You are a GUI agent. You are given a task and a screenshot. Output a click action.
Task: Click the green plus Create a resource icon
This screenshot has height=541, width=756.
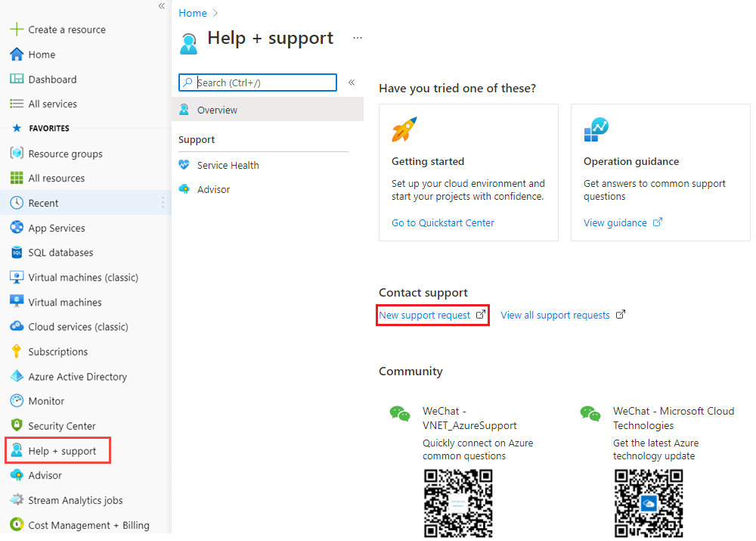tap(17, 29)
